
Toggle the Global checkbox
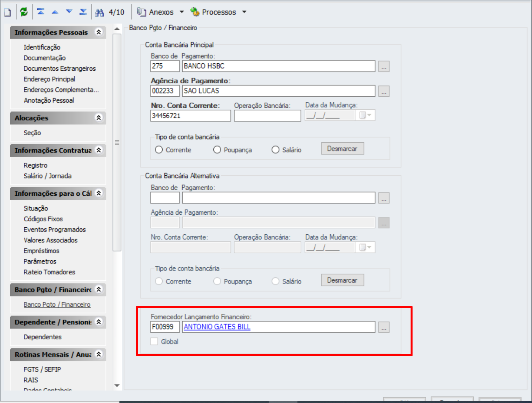coord(154,342)
